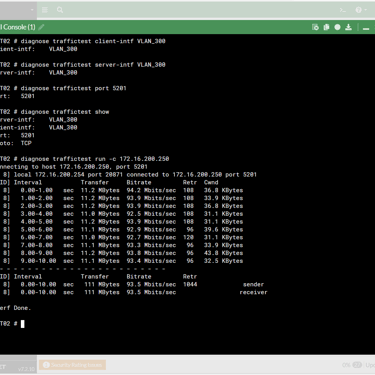
Task: Start recording CLI commands
Action: [337, 27]
